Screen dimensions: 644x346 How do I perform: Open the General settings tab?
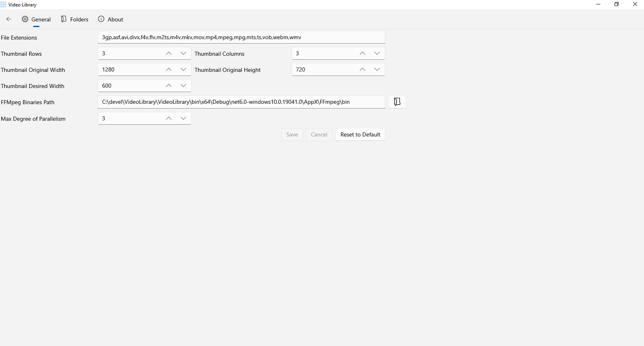point(36,19)
